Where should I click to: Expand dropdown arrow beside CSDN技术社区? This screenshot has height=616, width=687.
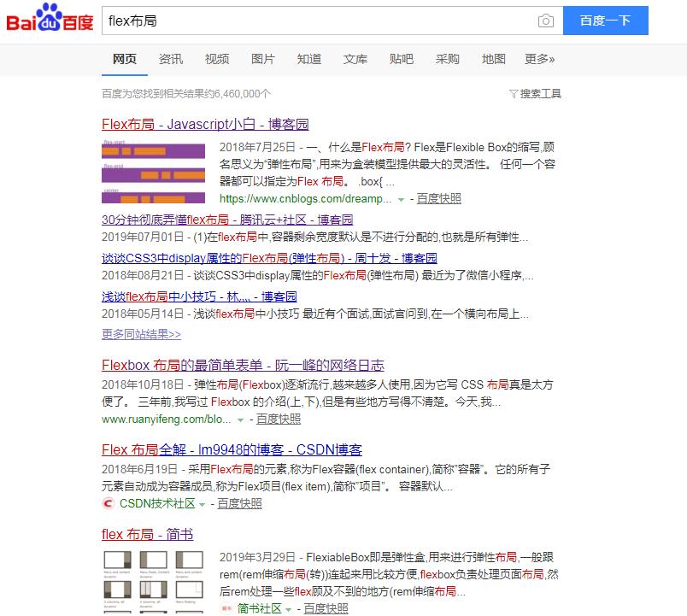pyautogui.click(x=202, y=505)
